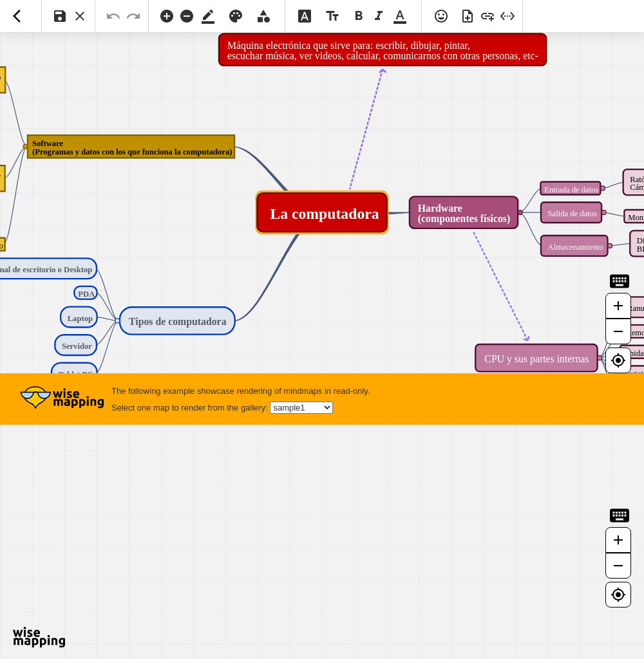Redo the last action
This screenshot has width=644, height=659.
click(x=133, y=16)
